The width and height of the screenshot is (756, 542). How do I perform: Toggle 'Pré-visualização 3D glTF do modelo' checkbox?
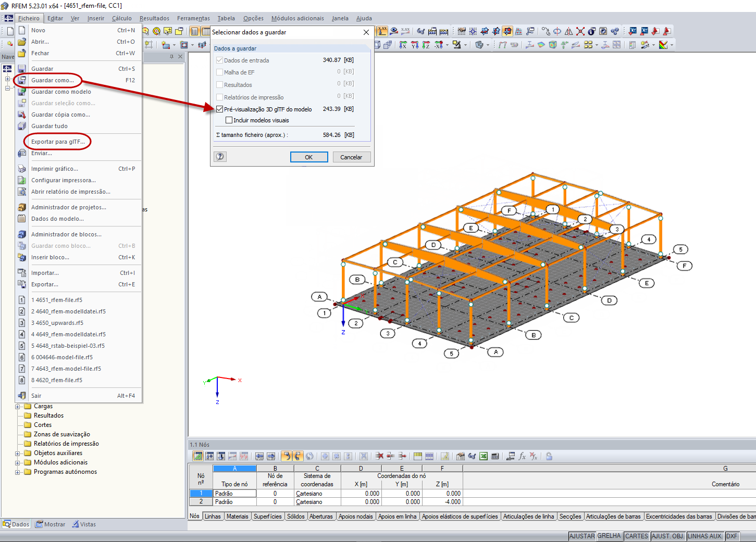pos(219,109)
